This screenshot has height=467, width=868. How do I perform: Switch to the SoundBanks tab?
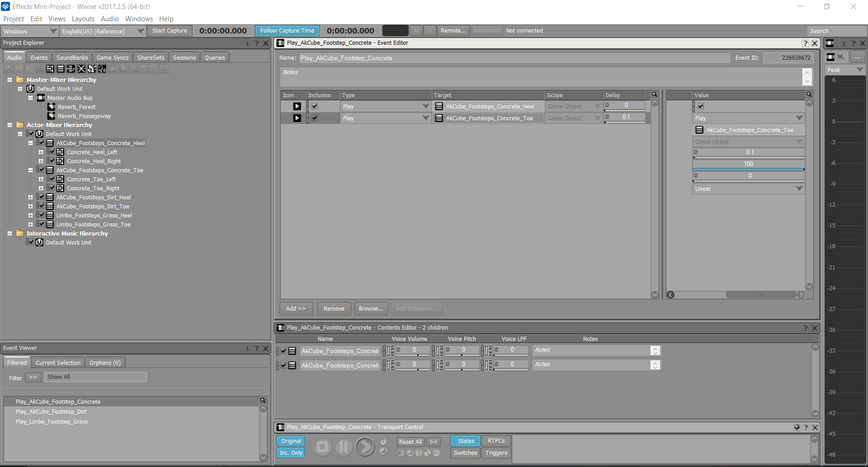[72, 57]
